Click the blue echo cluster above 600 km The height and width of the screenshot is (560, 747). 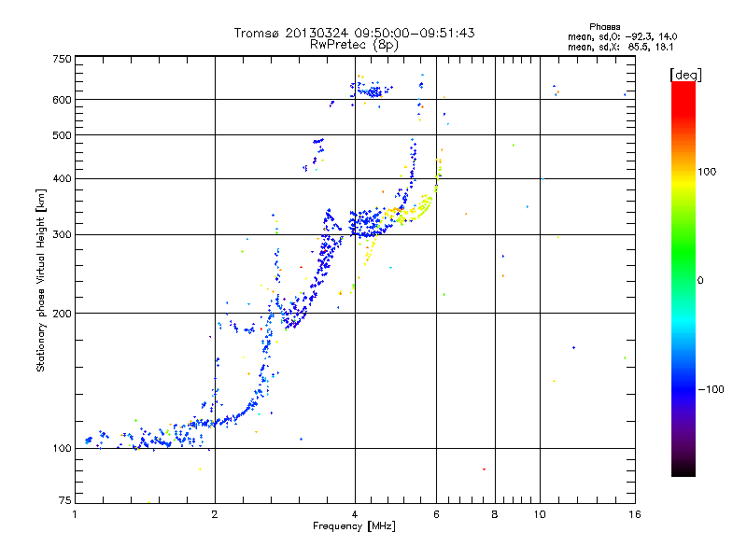tap(372, 90)
